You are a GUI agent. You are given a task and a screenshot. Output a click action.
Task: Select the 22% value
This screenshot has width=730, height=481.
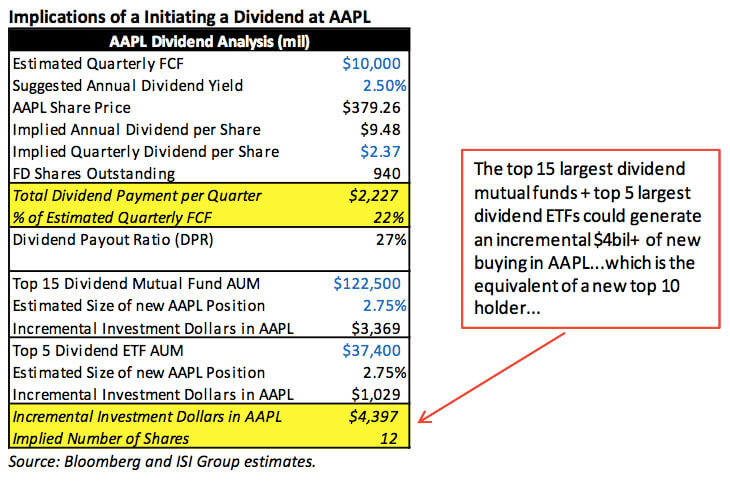pyautogui.click(x=389, y=218)
